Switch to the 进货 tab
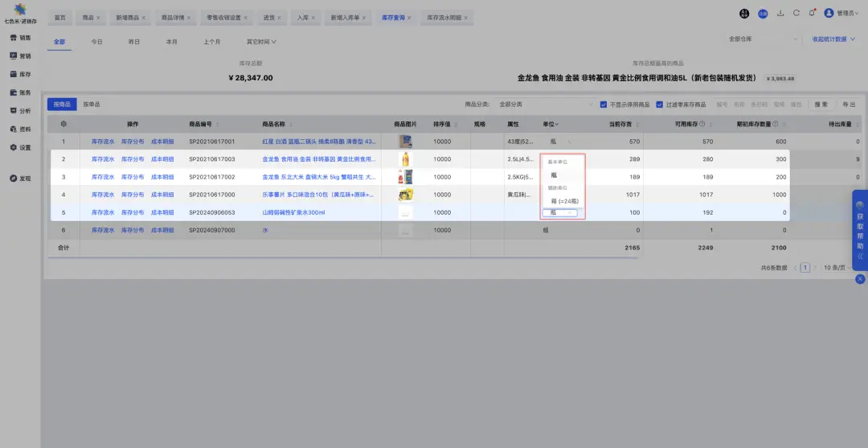868x448 pixels. (268, 17)
